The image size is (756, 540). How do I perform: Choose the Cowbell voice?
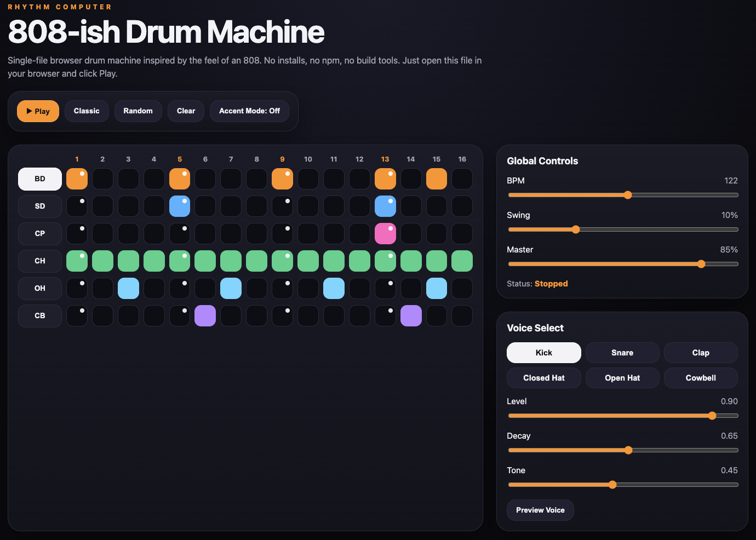[x=701, y=378]
